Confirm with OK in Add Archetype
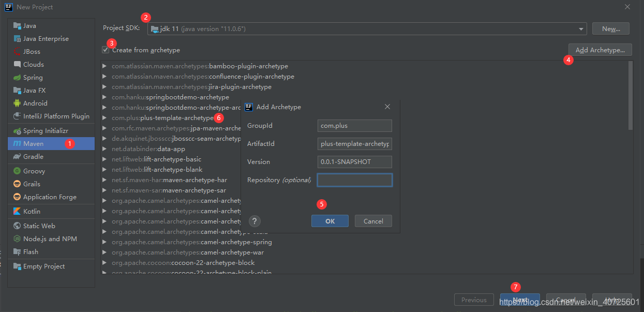This screenshot has width=644, height=312. (330, 221)
